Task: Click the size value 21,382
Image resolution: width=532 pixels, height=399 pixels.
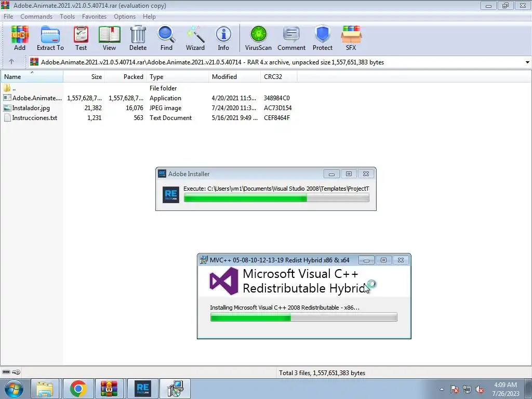Action: tap(93, 108)
